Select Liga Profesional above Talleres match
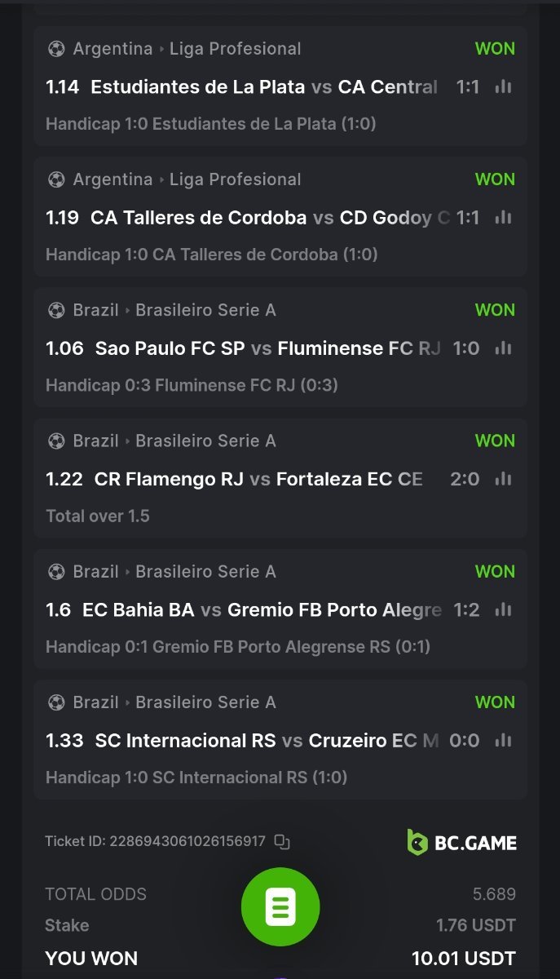 click(235, 179)
